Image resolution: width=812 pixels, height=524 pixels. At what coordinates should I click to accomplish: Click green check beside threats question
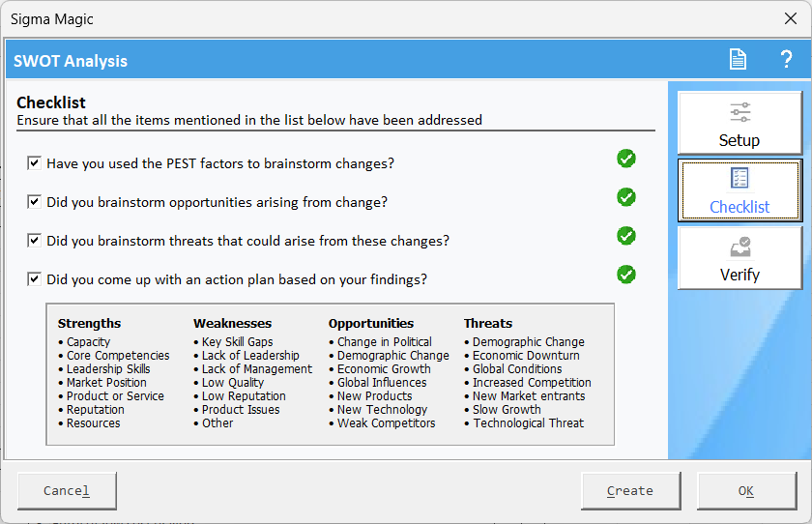pyautogui.click(x=626, y=236)
